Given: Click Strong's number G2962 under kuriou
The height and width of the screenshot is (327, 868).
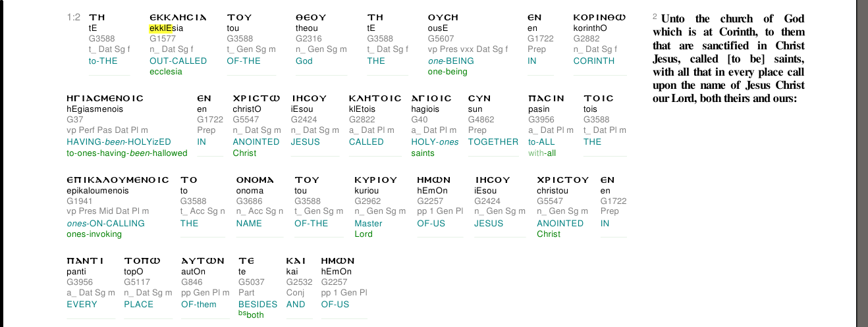Looking at the screenshot, I should [x=367, y=201].
